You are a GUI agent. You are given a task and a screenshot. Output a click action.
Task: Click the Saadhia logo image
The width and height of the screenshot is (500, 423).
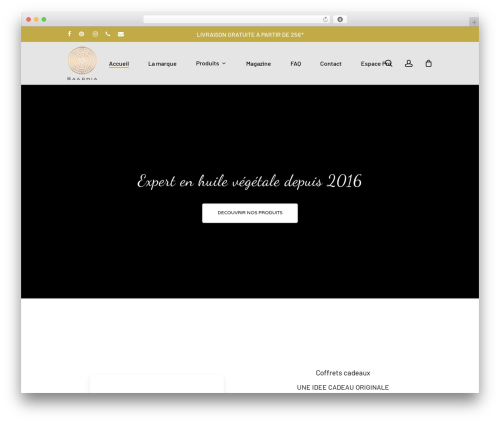pos(82,63)
